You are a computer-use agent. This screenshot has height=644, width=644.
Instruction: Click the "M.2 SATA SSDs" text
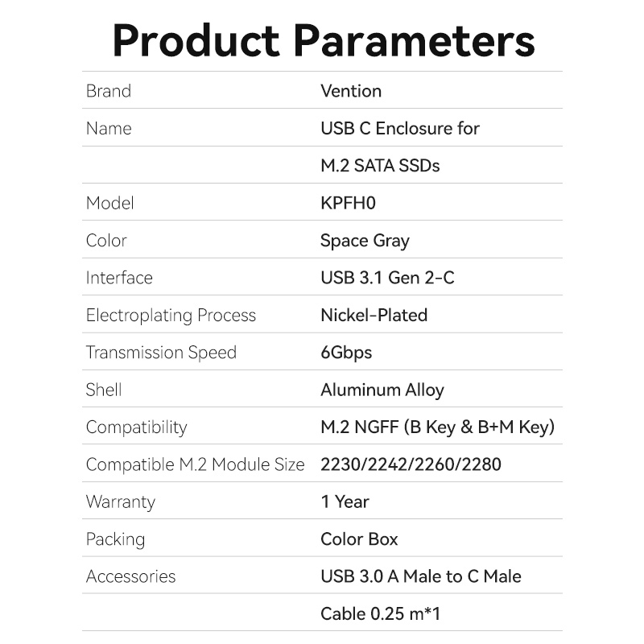380,166
